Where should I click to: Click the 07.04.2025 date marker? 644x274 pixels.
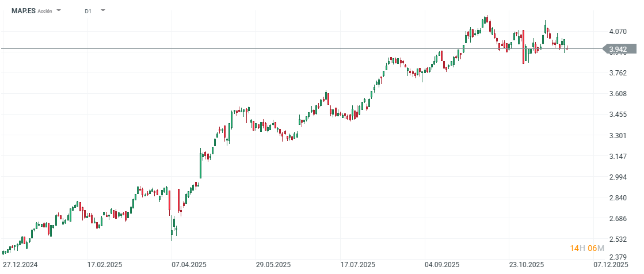tap(189, 265)
